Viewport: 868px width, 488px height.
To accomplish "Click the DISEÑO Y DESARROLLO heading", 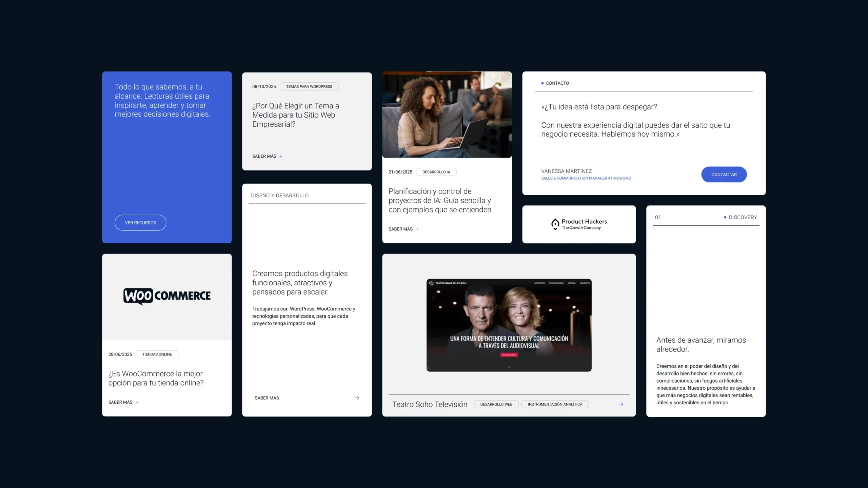I will tap(280, 196).
